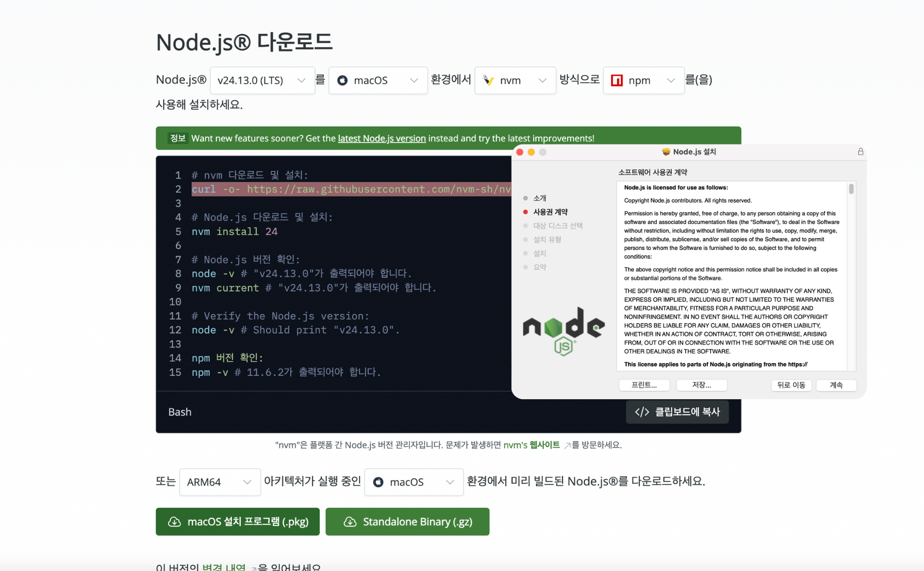
Task: Open the latest Node.js version link
Action: pyautogui.click(x=381, y=138)
